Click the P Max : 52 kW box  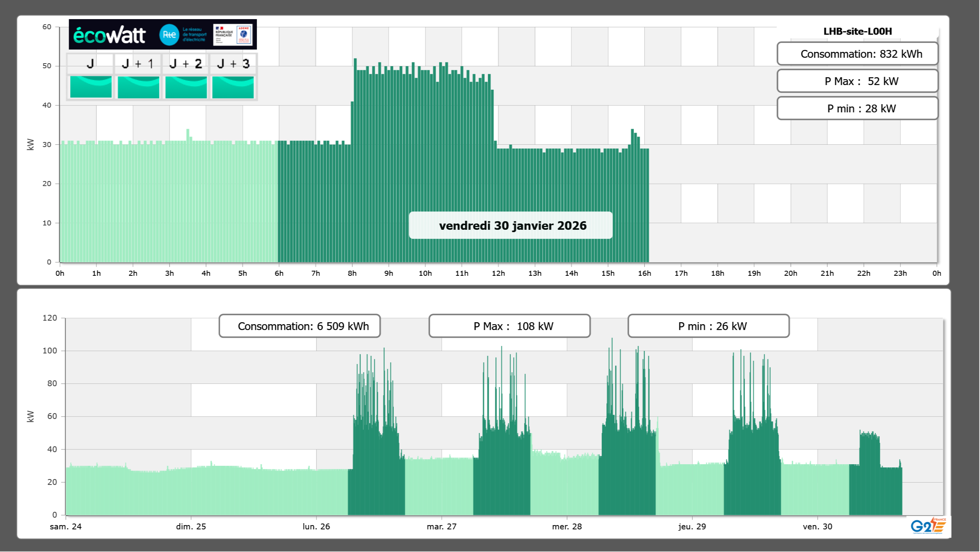tap(857, 81)
